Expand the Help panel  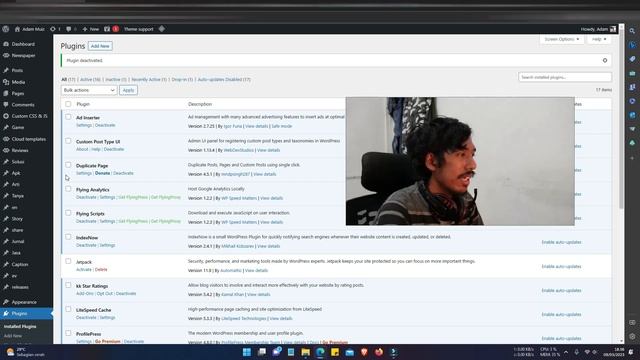(599, 39)
